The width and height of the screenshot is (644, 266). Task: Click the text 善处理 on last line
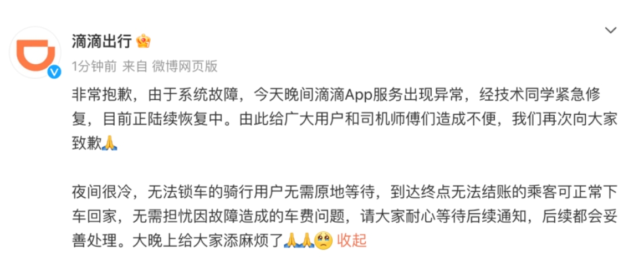[x=94, y=241]
